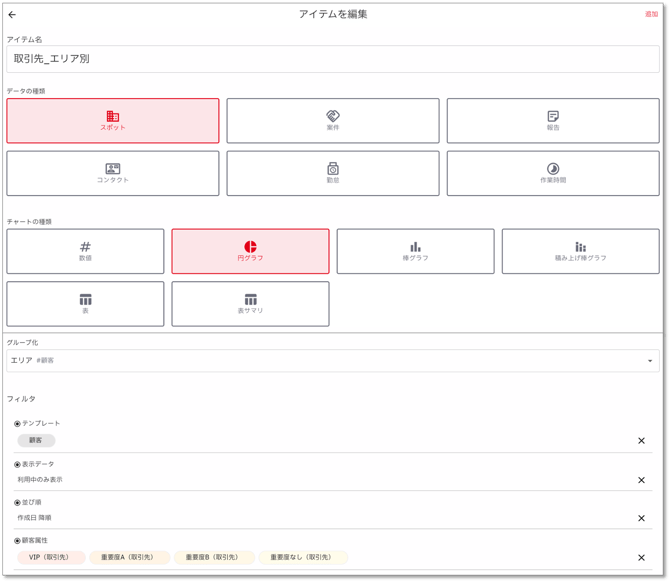The width and height of the screenshot is (670, 582).
Task: Toggle the 顧客属性 filter radio button
Action: [17, 541]
